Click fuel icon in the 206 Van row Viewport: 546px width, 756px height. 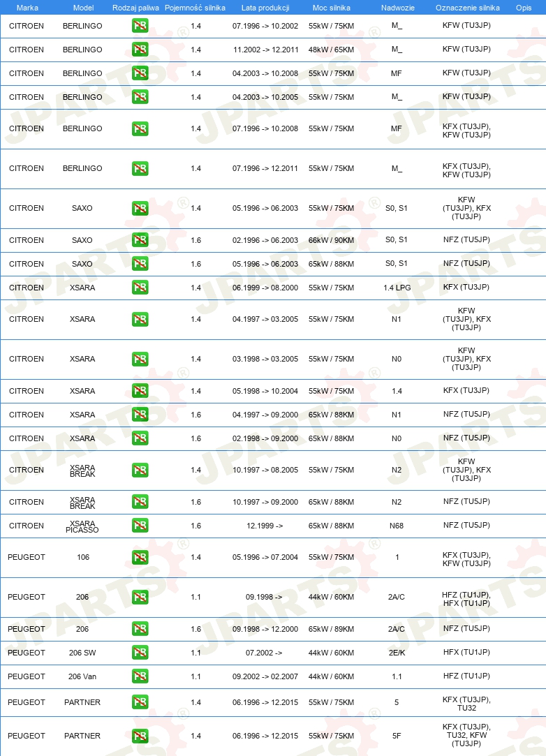(140, 676)
